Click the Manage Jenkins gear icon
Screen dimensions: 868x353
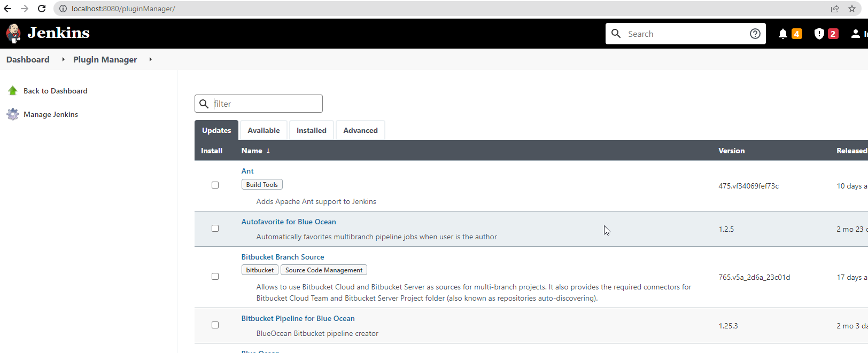(x=13, y=114)
